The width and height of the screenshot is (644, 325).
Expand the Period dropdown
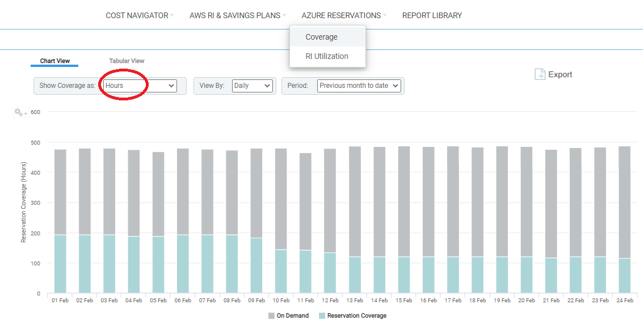tap(359, 86)
